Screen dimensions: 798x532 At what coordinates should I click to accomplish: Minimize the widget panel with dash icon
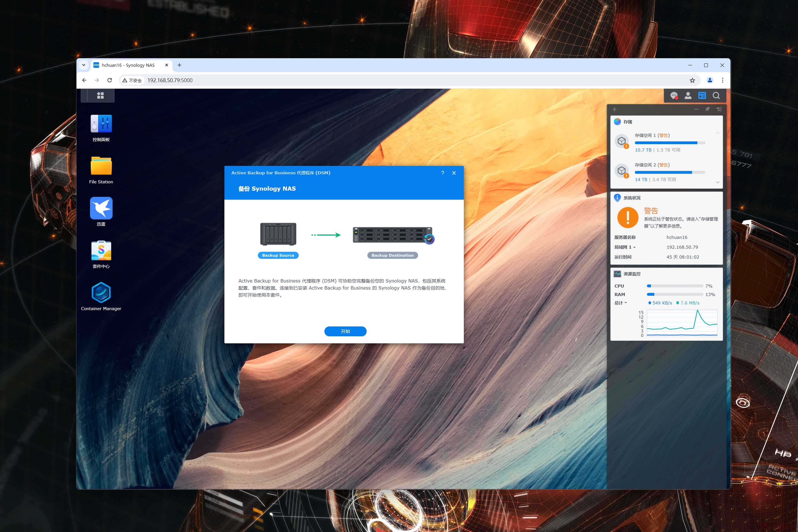click(696, 109)
